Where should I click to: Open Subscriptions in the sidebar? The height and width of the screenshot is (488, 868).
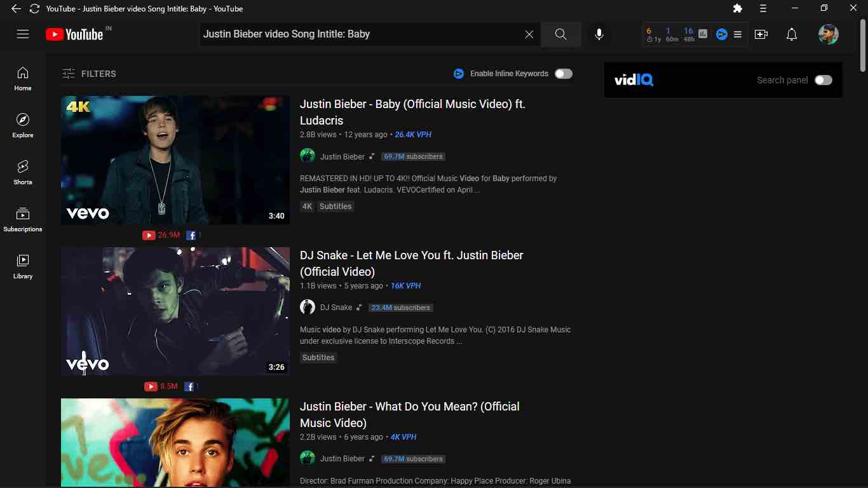pos(23,220)
